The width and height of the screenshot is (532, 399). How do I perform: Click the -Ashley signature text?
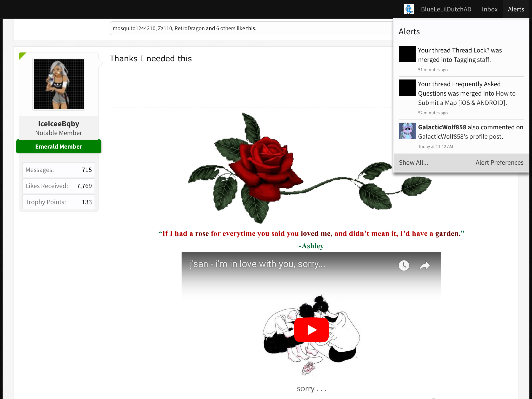pos(311,246)
